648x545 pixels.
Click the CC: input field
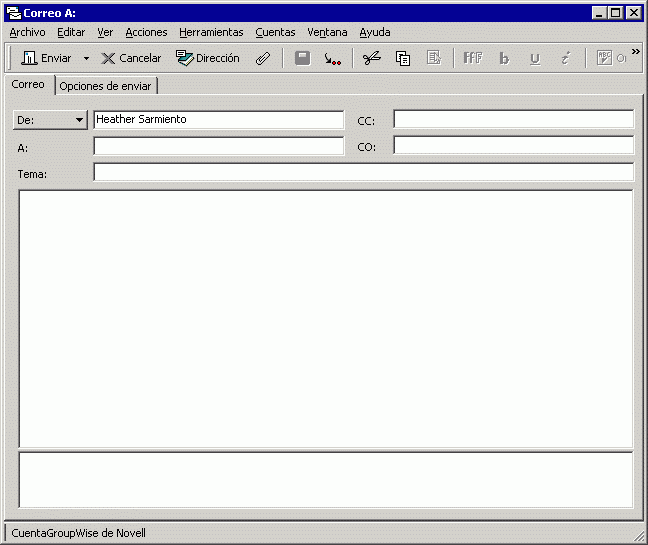514,119
